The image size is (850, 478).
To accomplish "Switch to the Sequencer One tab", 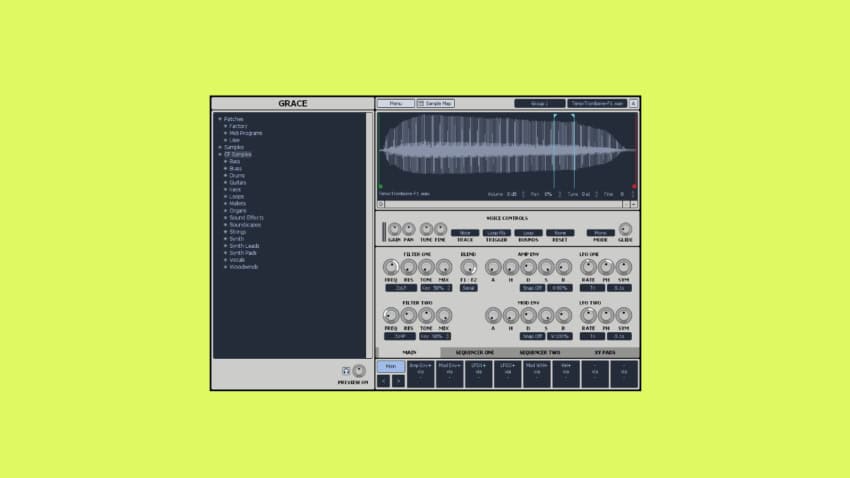I will pos(475,353).
